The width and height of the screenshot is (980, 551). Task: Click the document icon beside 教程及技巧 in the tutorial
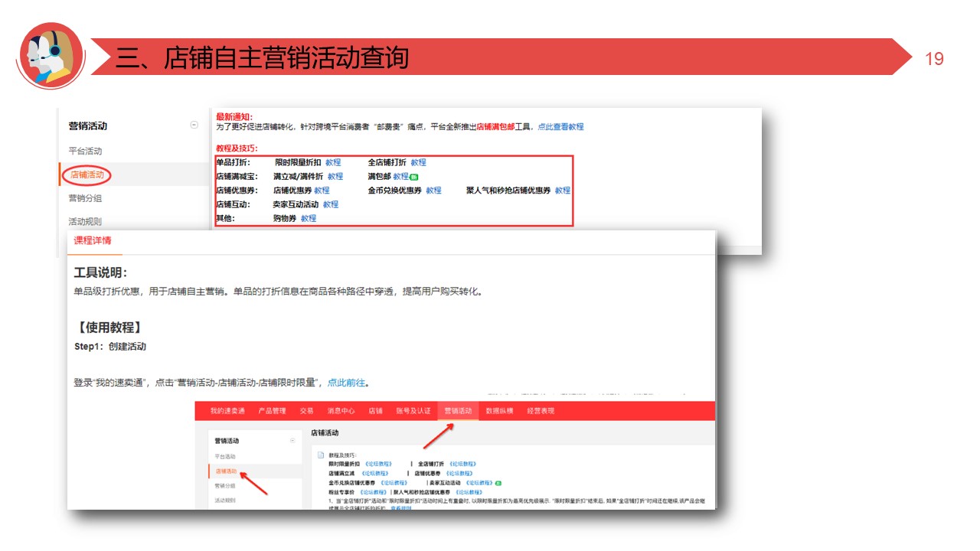[321, 455]
